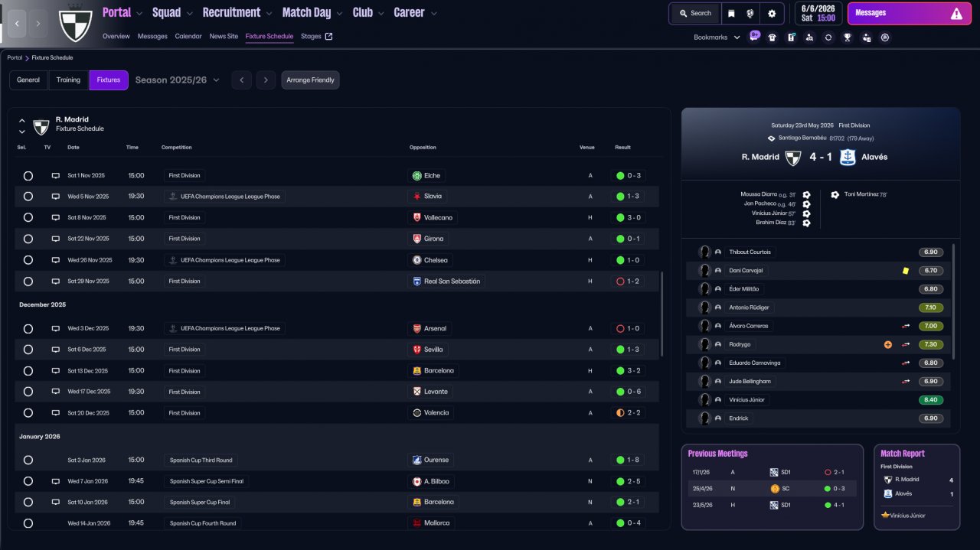
Task: Click Dani Carvajal's yellow card icon
Action: [906, 270]
